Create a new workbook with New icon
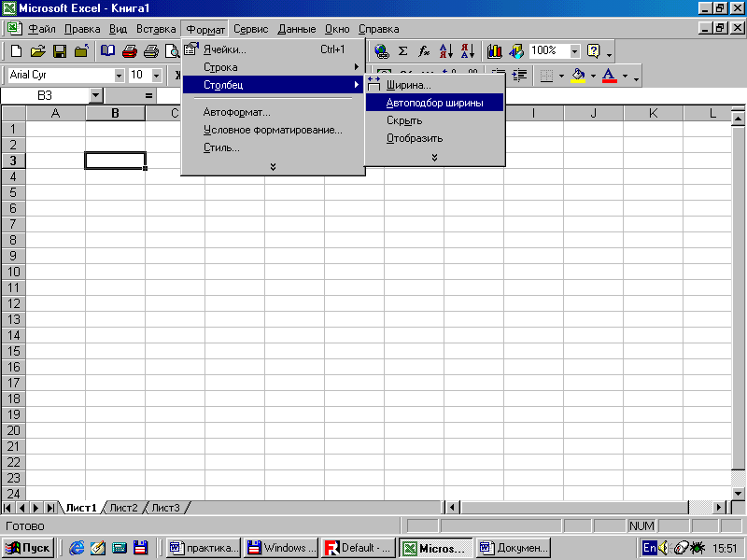Screen dimensions: 747x560 tap(16, 51)
